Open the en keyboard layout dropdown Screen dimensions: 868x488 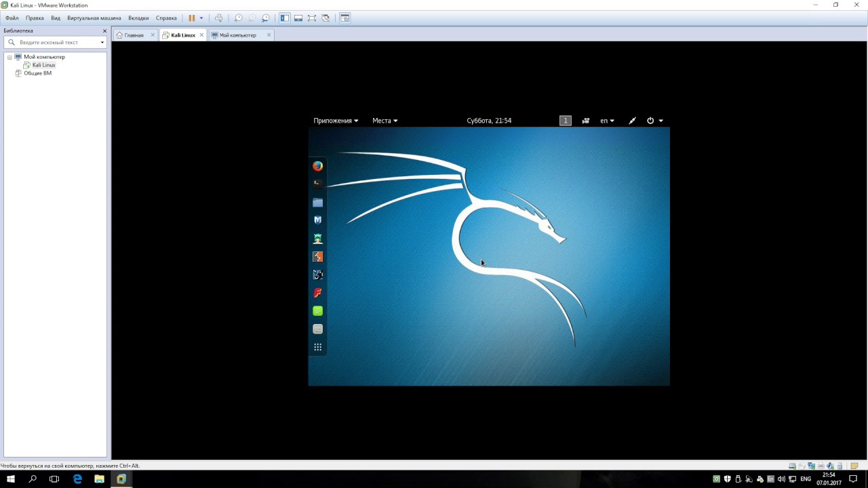tap(607, 121)
